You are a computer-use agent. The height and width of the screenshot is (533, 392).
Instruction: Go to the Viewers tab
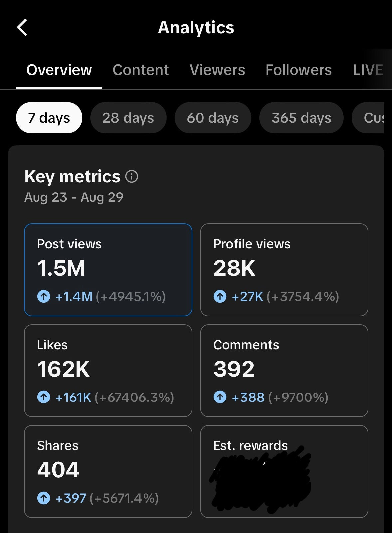pos(218,70)
